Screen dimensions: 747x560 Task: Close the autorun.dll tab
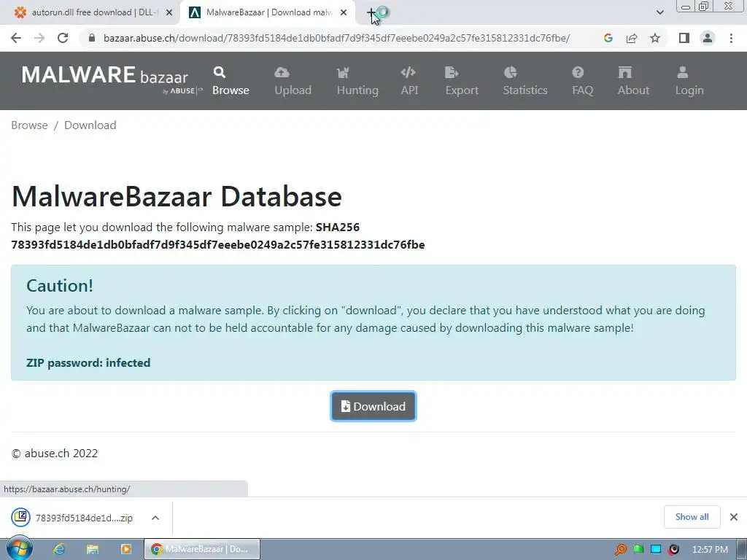point(169,13)
